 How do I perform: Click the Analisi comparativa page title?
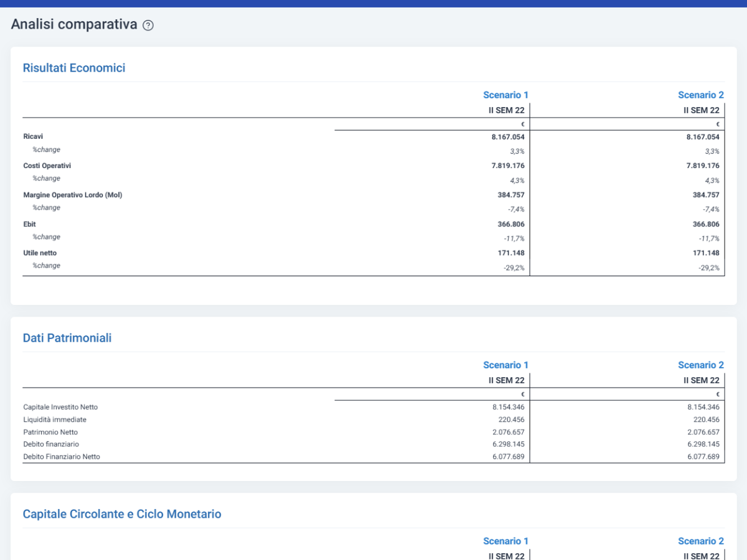tap(74, 25)
